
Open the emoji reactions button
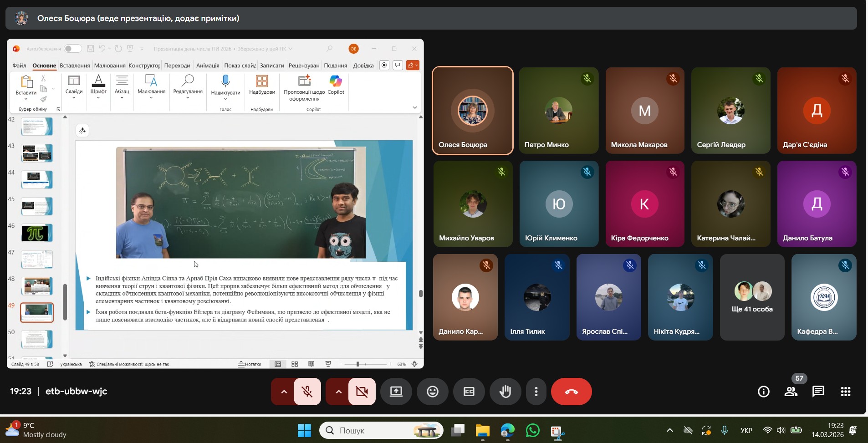point(432,392)
